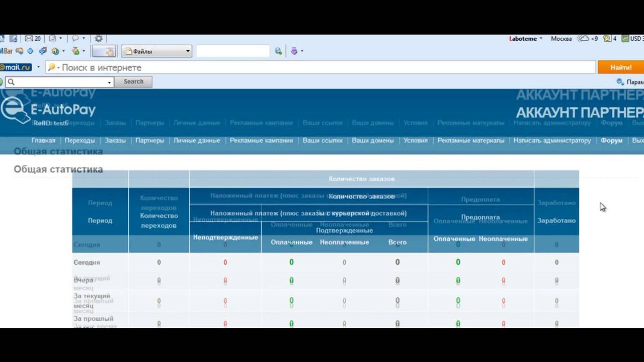Open Рекламные материалы link

[470, 140]
